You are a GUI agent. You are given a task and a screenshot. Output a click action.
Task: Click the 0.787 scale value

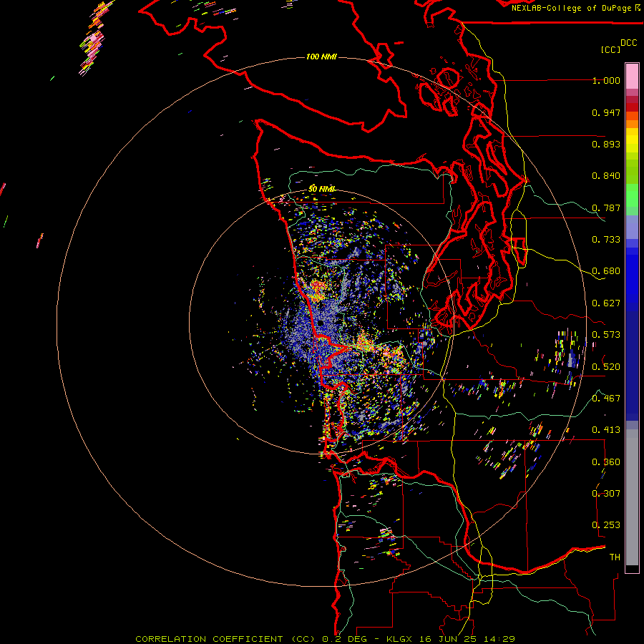606,208
